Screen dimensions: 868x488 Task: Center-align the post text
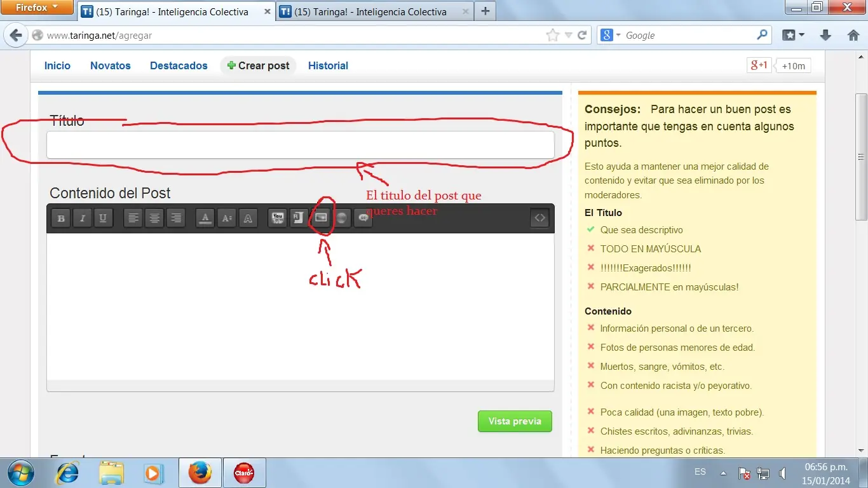coord(154,219)
